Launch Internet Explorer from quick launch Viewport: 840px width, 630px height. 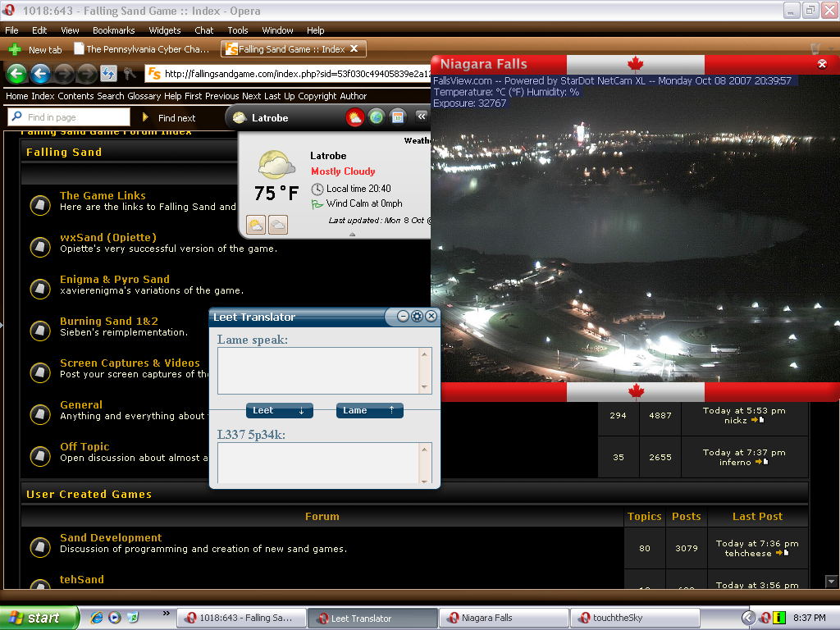pyautogui.click(x=97, y=618)
